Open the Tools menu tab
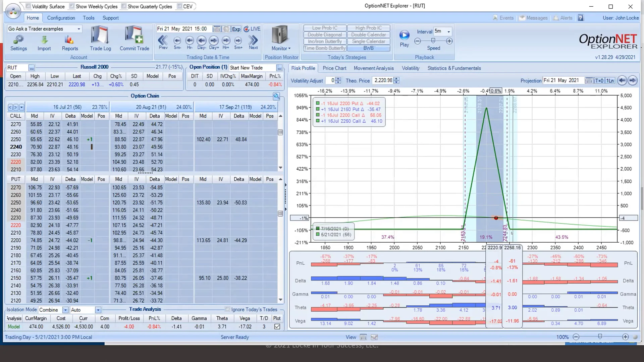 (x=89, y=18)
